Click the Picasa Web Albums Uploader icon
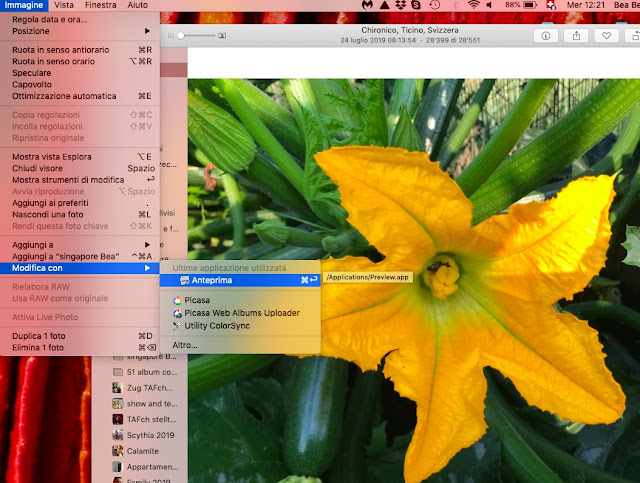Screen dimensions: 640x483 coord(177,313)
